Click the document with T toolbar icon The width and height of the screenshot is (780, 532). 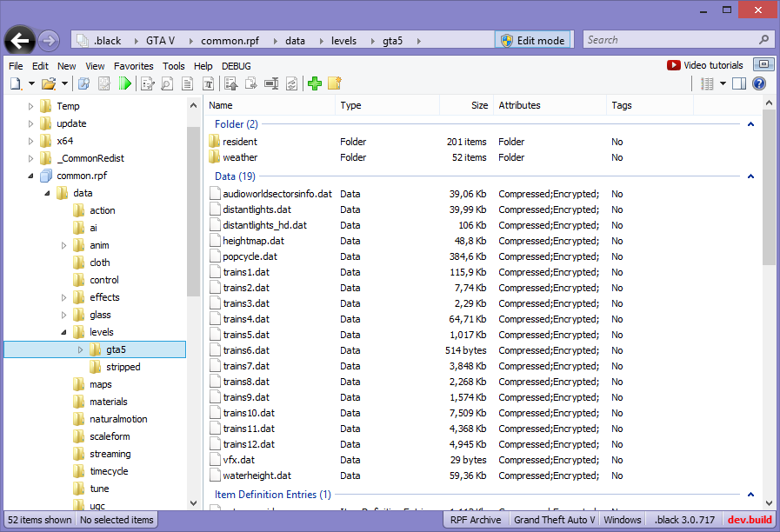click(209, 83)
